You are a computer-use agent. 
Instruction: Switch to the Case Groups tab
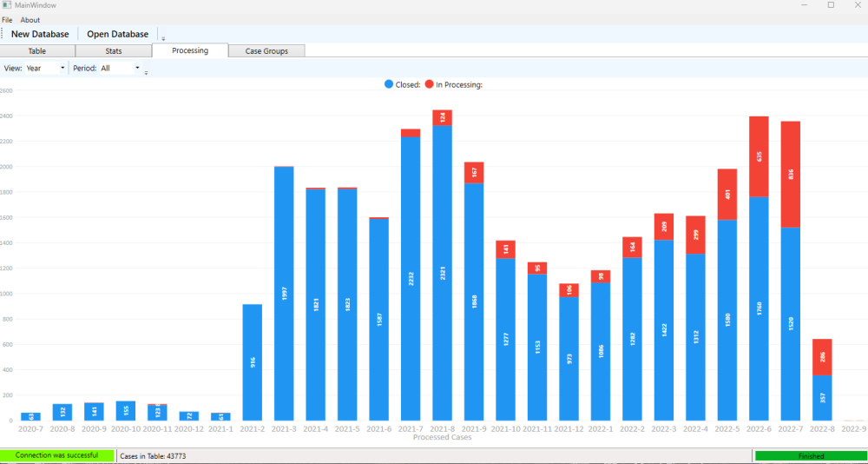266,51
